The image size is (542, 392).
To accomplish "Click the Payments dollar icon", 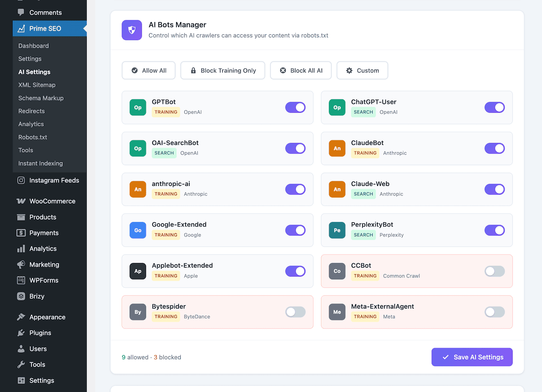I will (21, 233).
